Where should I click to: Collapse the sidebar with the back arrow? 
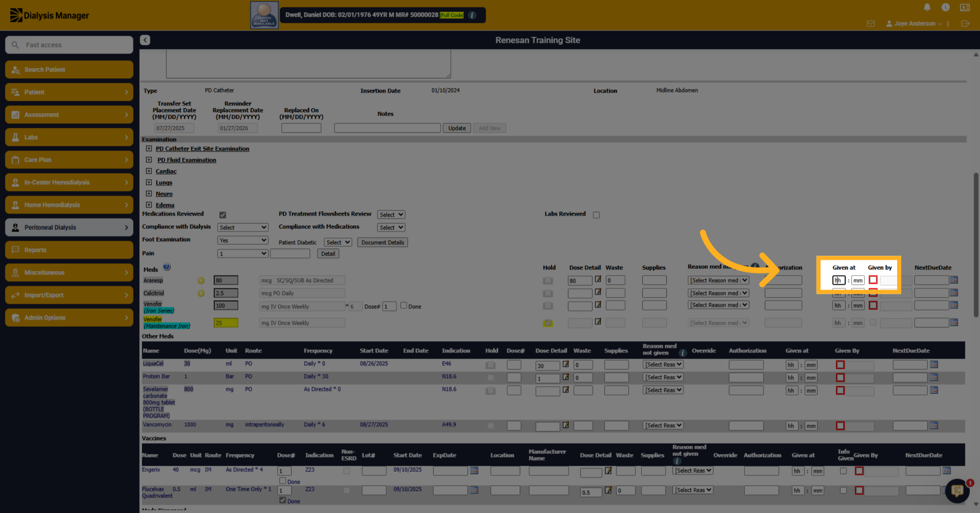[x=145, y=40]
